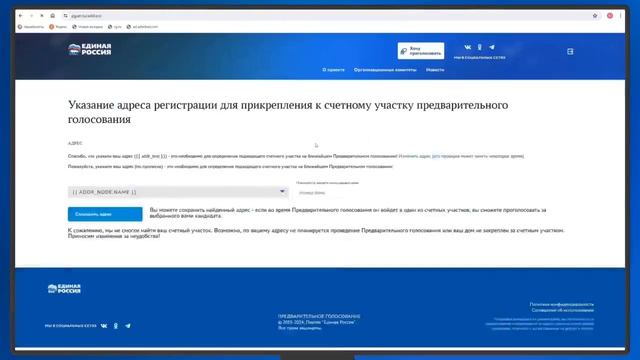640x360 pixels.
Task: Open the Telegram icon in the header
Action: pos(492,47)
